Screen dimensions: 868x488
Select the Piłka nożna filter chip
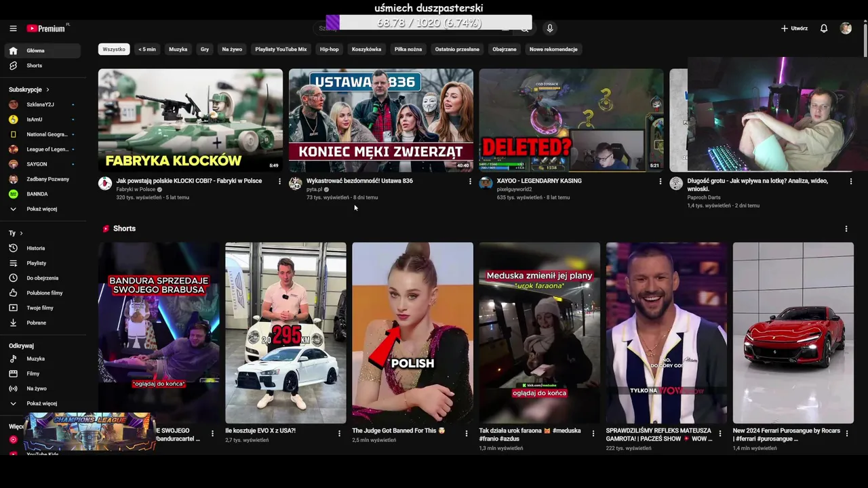click(x=408, y=49)
